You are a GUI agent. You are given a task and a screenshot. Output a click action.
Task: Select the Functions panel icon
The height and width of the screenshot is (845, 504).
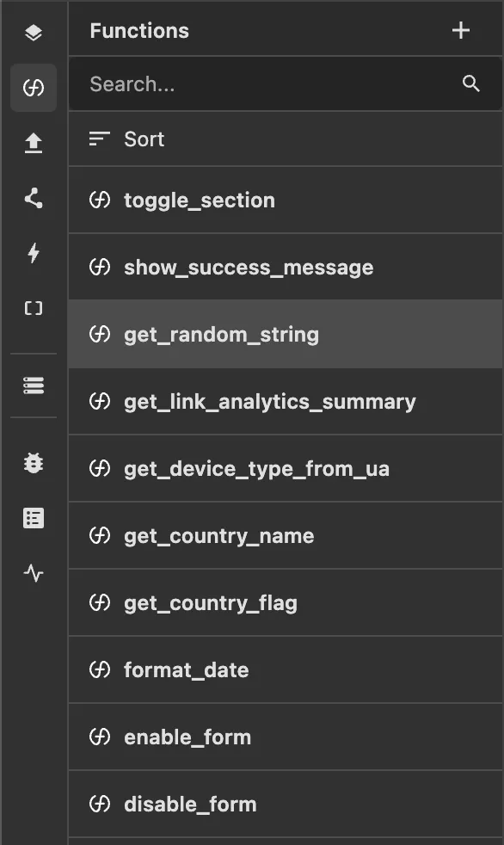click(x=34, y=87)
